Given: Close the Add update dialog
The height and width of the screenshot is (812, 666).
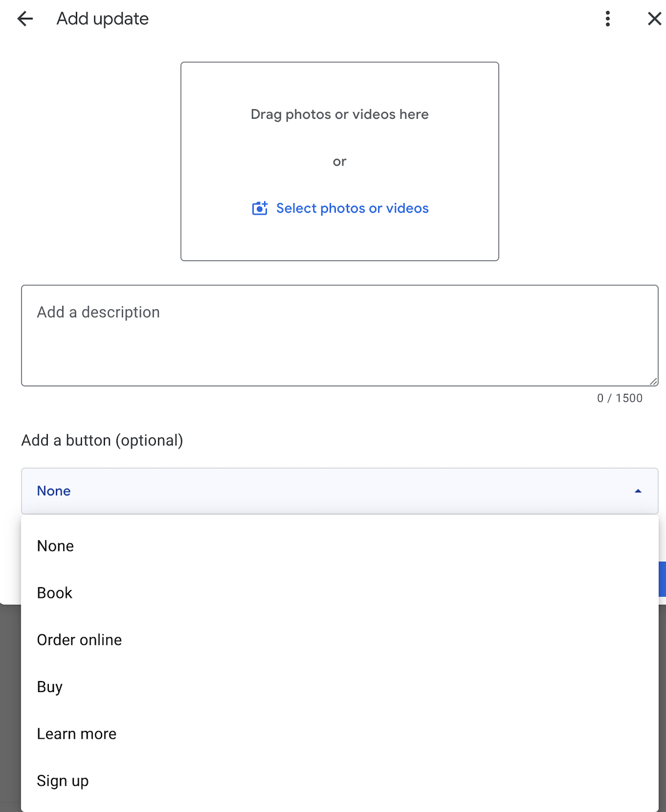Looking at the screenshot, I should pos(654,19).
